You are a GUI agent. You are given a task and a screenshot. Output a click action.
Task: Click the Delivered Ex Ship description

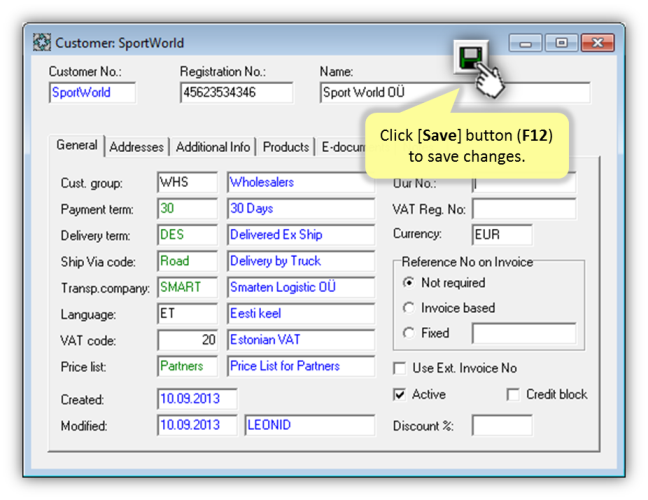pyautogui.click(x=301, y=235)
